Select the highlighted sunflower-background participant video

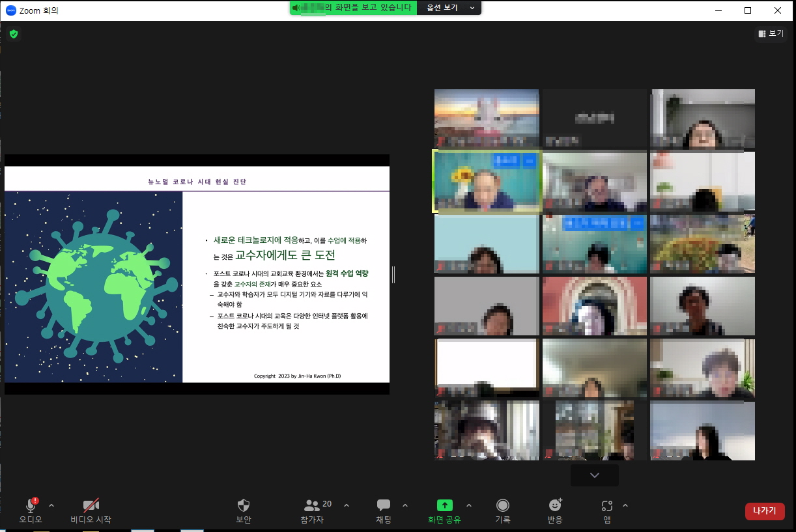(487, 182)
